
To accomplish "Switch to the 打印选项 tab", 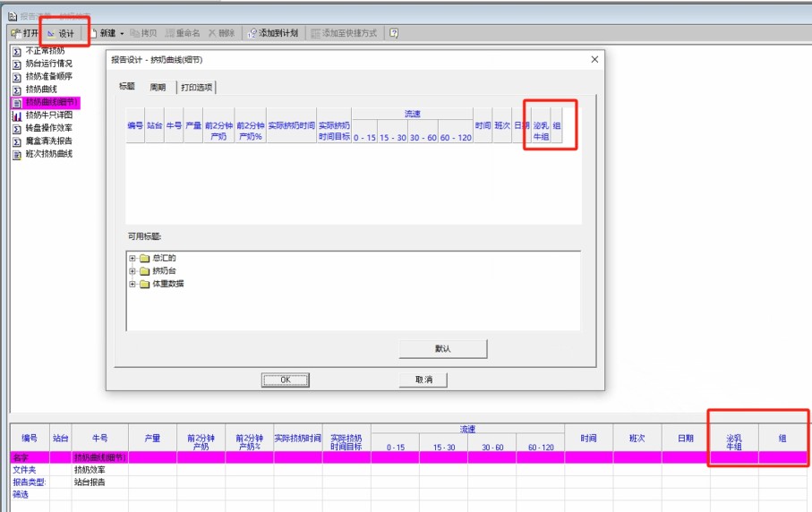I will coord(197,87).
